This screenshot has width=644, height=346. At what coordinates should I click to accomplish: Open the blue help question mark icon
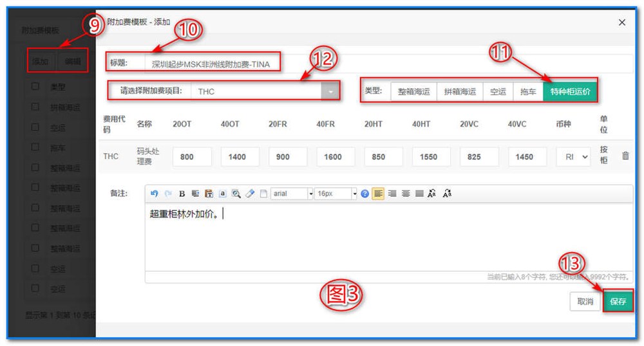pyautogui.click(x=365, y=194)
